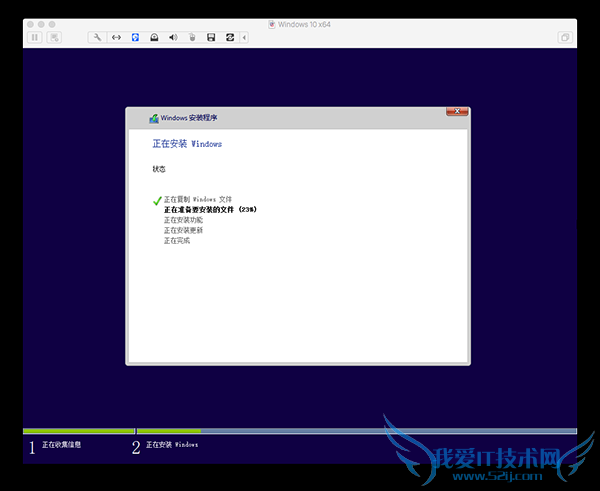Take a snapshot of the VM
Viewport: 600px width, 491px height.
click(54, 37)
